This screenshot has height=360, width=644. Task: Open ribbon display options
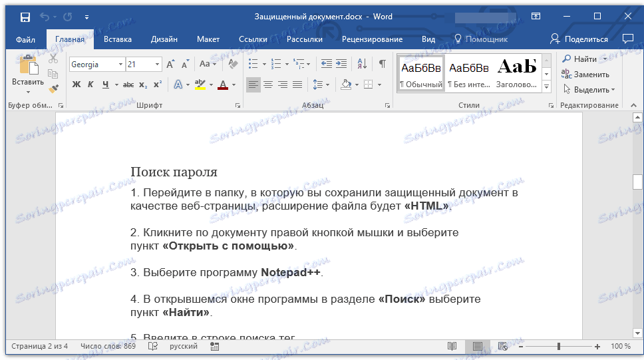pyautogui.click(x=536, y=16)
